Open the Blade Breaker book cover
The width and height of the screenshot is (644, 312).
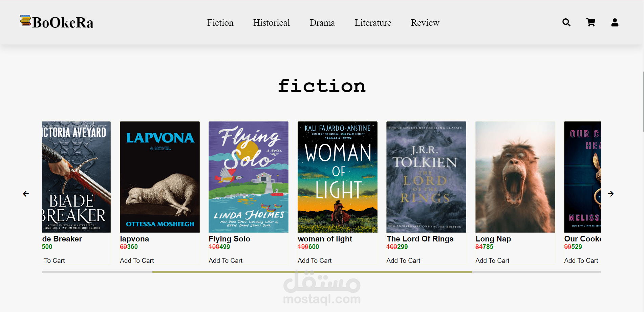tap(76, 177)
